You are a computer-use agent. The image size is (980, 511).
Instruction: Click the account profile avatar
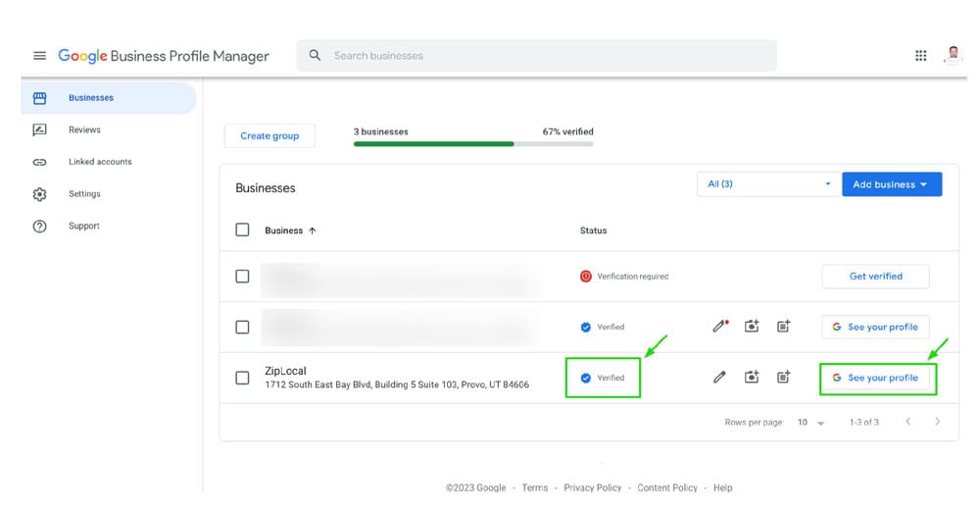[953, 55]
